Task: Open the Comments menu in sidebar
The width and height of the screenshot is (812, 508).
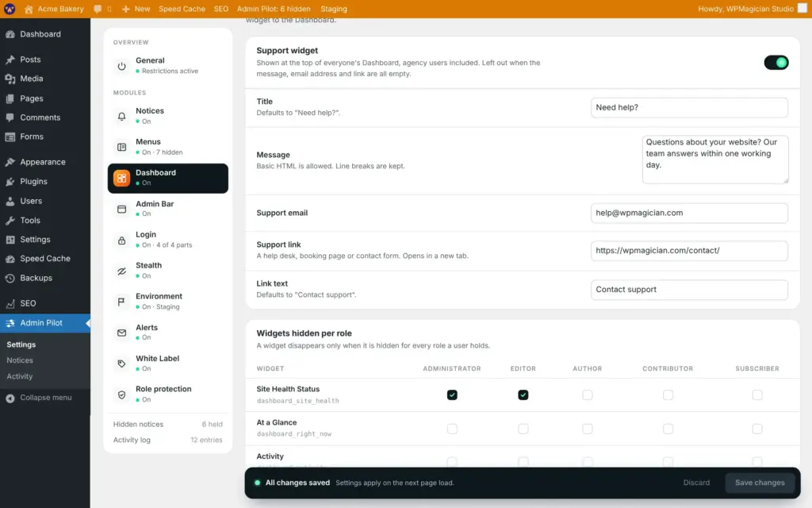Action: point(45,117)
